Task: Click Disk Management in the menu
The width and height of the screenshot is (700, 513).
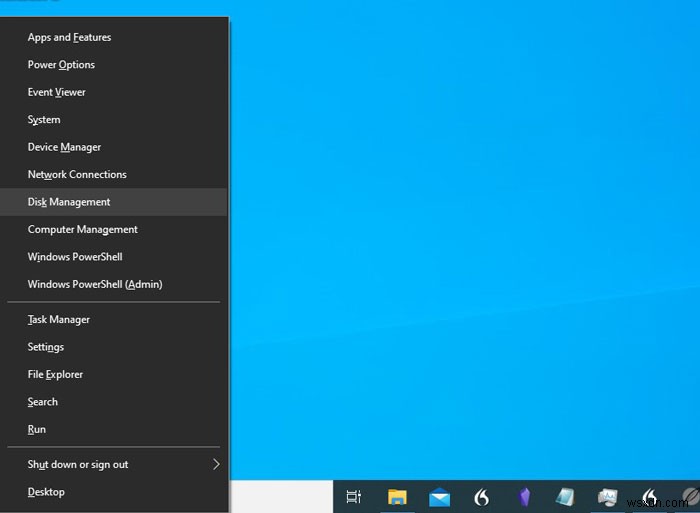Action: [x=114, y=202]
